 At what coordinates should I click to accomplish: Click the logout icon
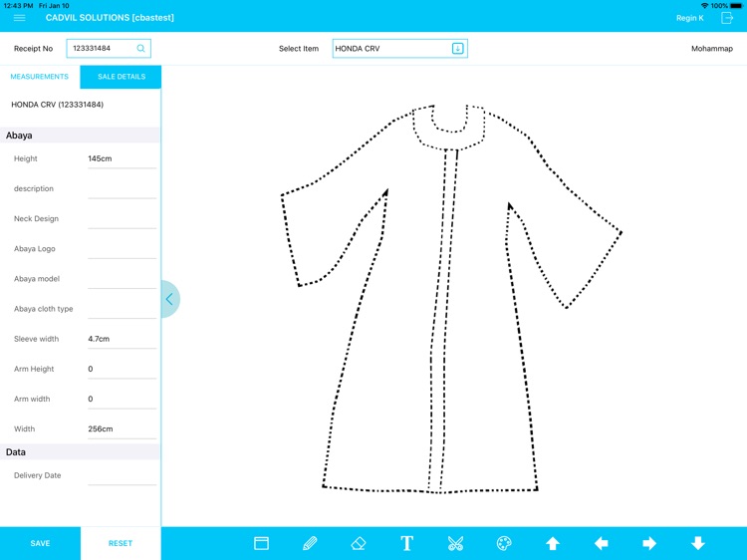(727, 18)
